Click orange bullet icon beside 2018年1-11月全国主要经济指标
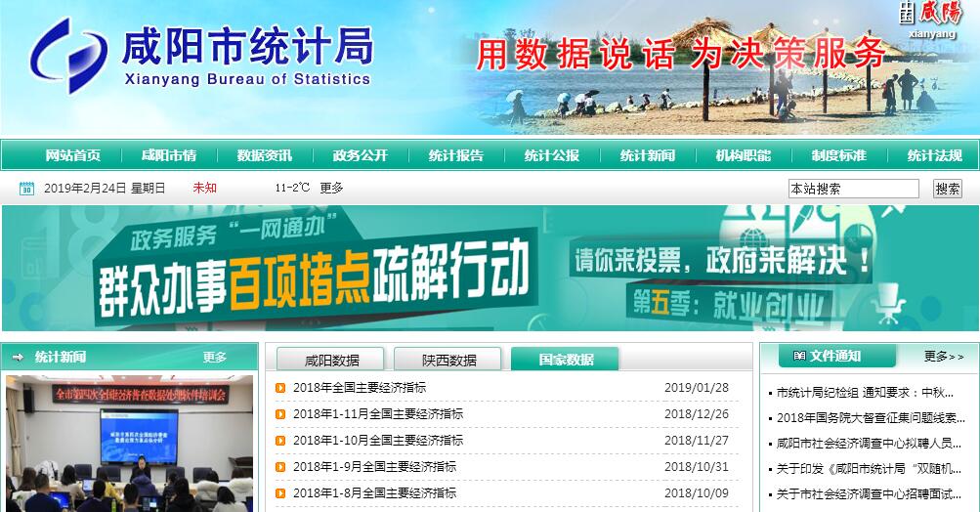Image resolution: width=980 pixels, height=512 pixels. click(280, 414)
